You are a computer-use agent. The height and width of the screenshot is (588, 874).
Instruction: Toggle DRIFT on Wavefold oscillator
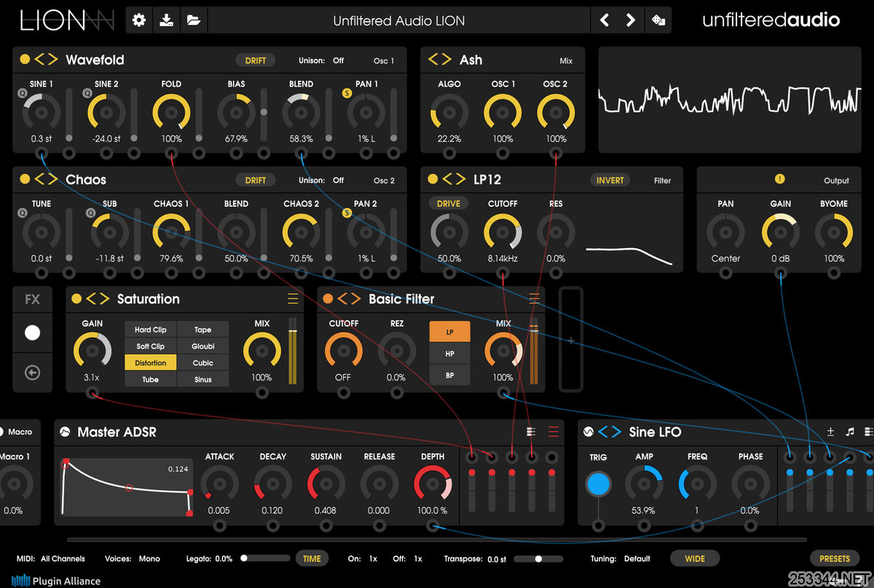click(256, 60)
